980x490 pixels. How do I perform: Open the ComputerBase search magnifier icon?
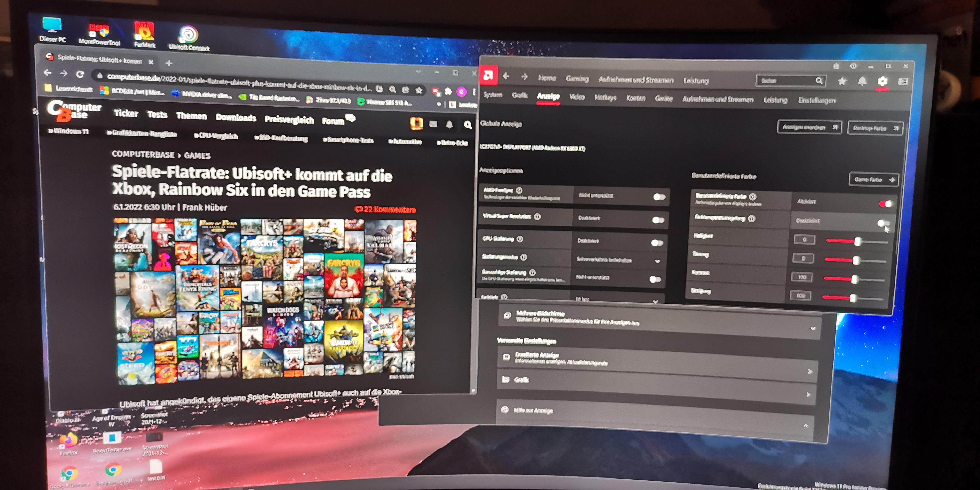click(468, 125)
